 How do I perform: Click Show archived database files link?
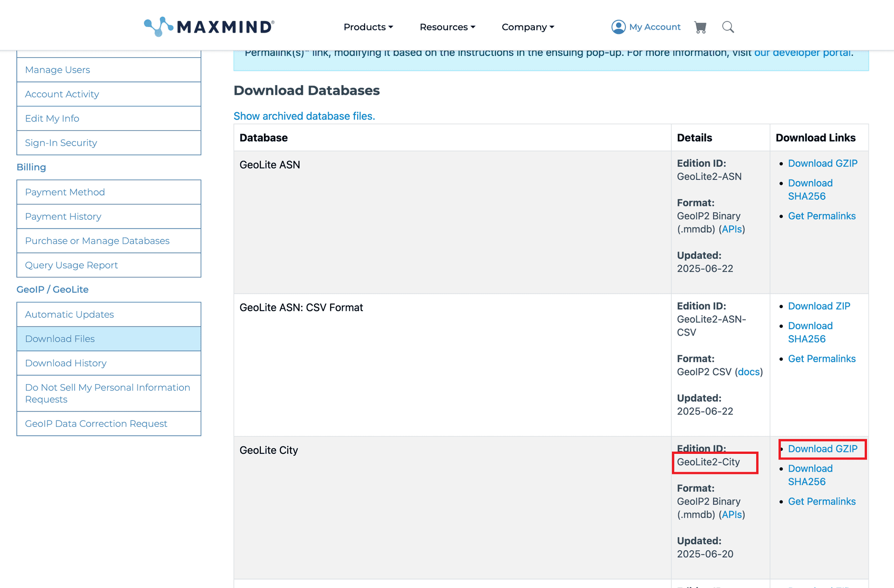pos(304,116)
